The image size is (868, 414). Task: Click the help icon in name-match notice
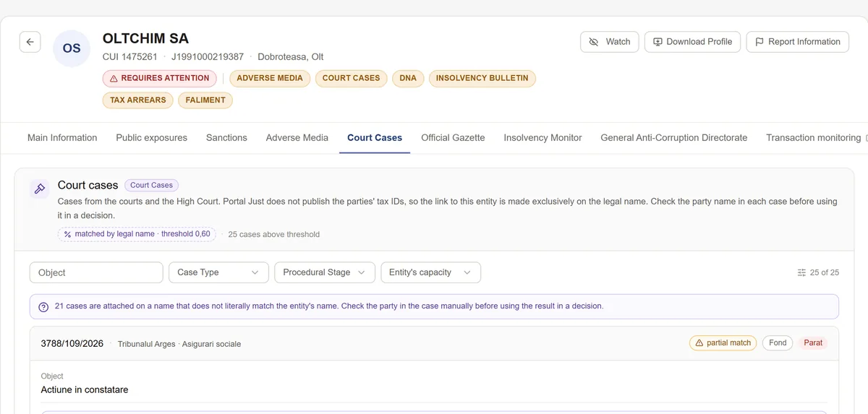coord(43,306)
